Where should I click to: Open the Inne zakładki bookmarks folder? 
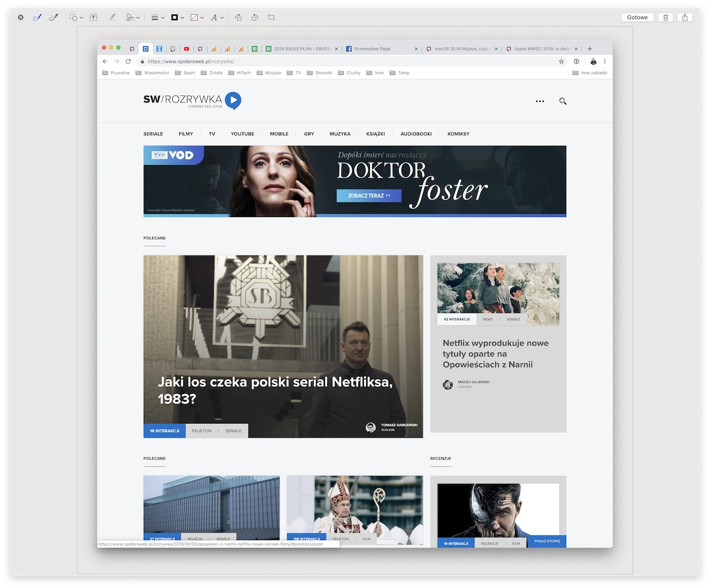coord(590,73)
